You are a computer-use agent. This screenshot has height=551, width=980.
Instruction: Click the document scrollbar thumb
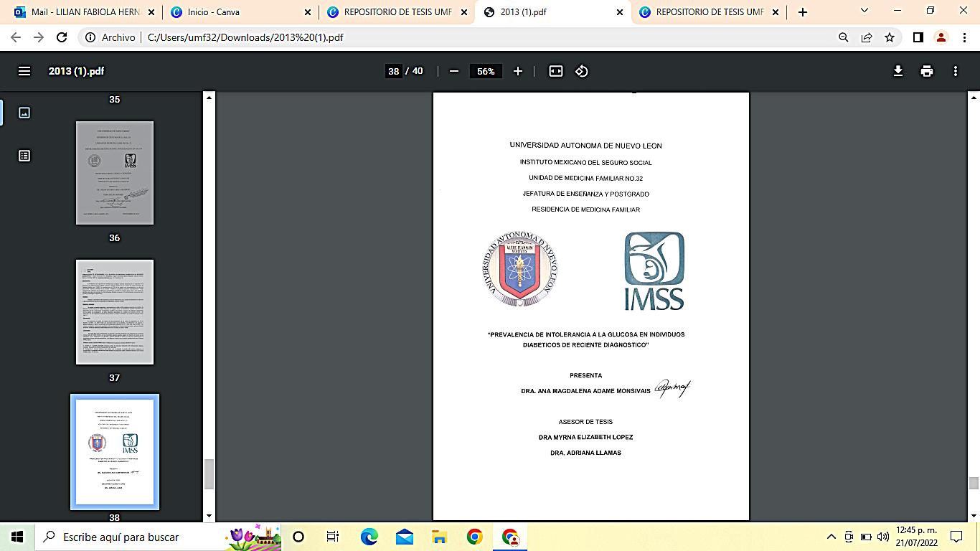pyautogui.click(x=974, y=484)
